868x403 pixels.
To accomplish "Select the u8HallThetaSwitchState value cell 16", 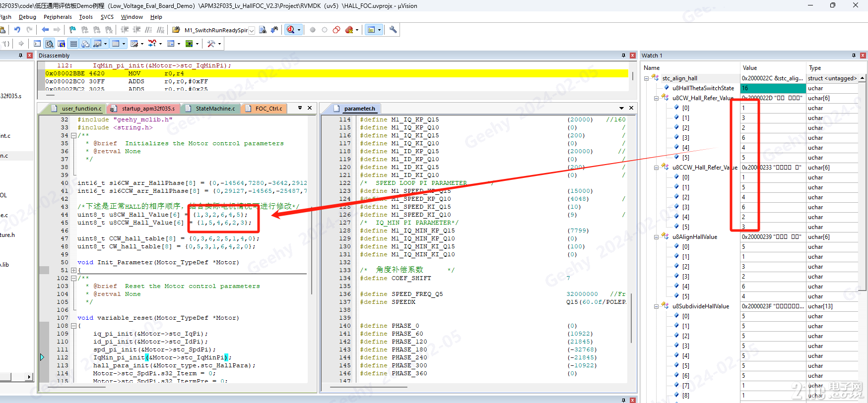I will (x=773, y=88).
